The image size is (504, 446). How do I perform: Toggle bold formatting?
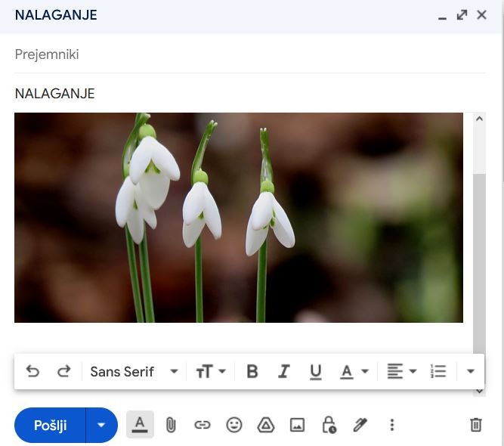252,371
